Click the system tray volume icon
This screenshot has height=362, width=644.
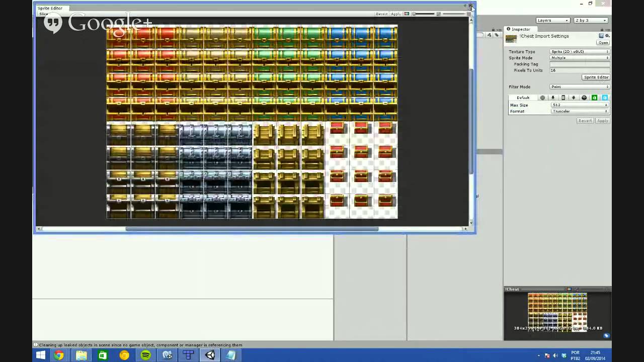(555, 355)
